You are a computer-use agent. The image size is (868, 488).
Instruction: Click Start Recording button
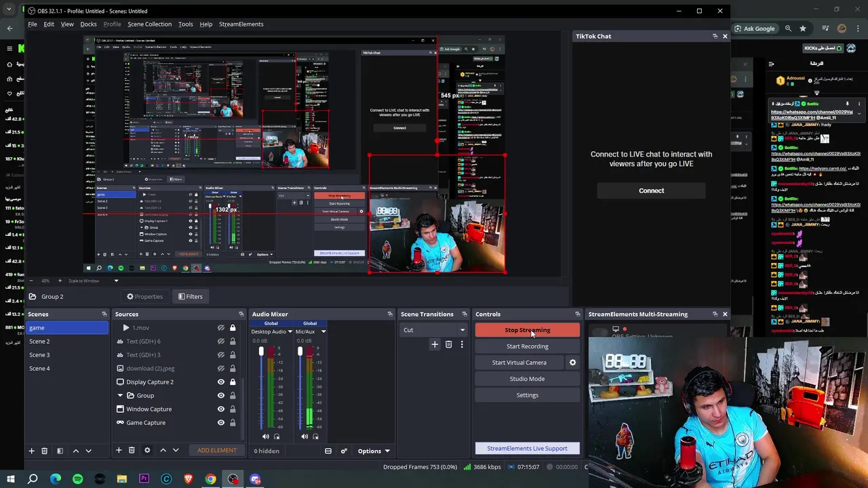528,346
